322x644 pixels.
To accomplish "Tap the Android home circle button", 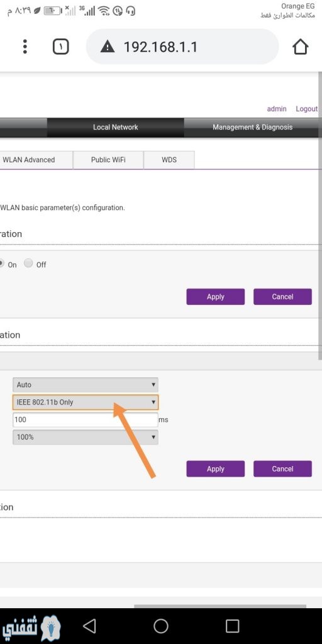I will point(160,626).
